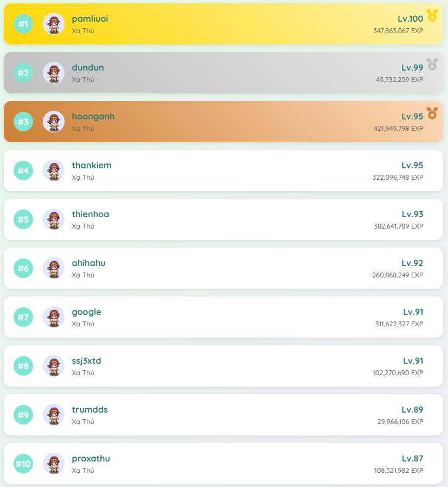Open player name dundun
The height and width of the screenshot is (487, 448).
point(88,67)
